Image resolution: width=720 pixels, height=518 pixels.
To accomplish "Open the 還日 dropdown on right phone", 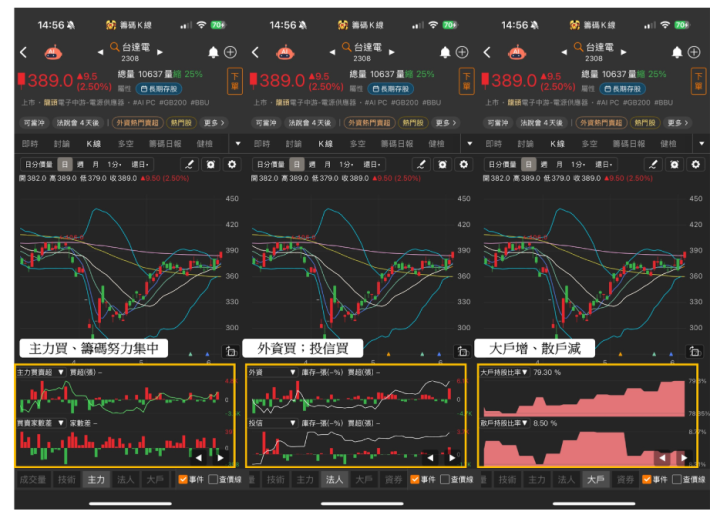I will pos(602,164).
